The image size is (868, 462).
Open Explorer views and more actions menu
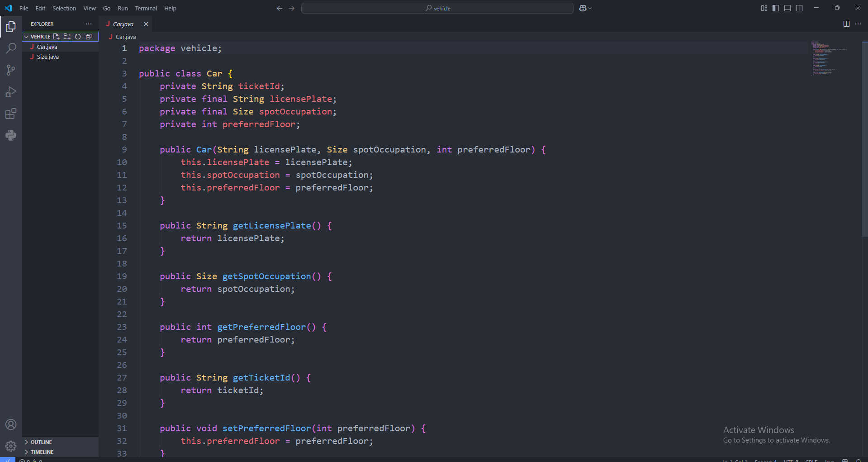[89, 24]
